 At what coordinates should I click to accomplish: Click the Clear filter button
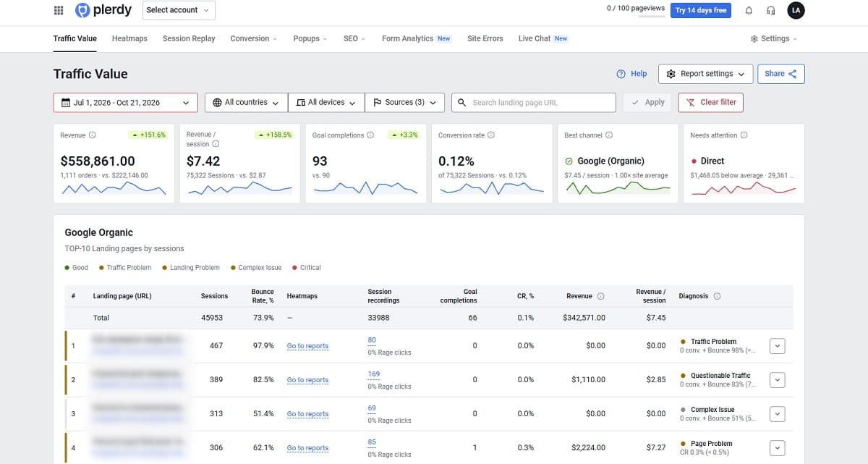[710, 103]
